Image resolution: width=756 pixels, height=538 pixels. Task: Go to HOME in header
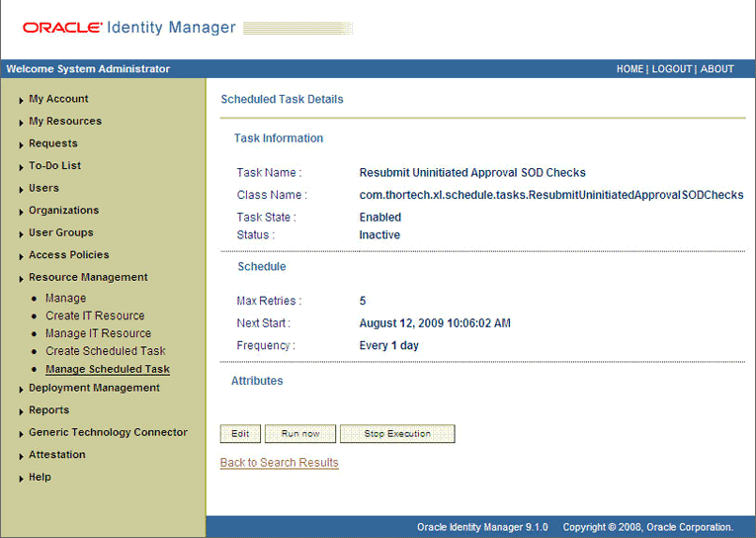[630, 69]
